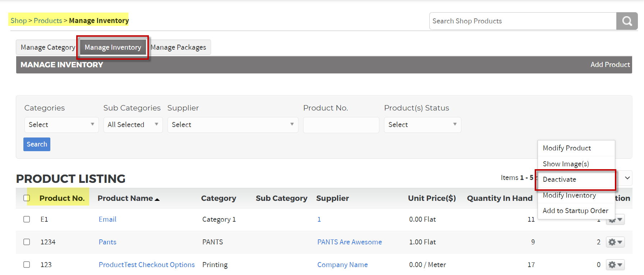644x275 pixels.
Task: Select Deactivate in the context menu
Action: coord(576,179)
